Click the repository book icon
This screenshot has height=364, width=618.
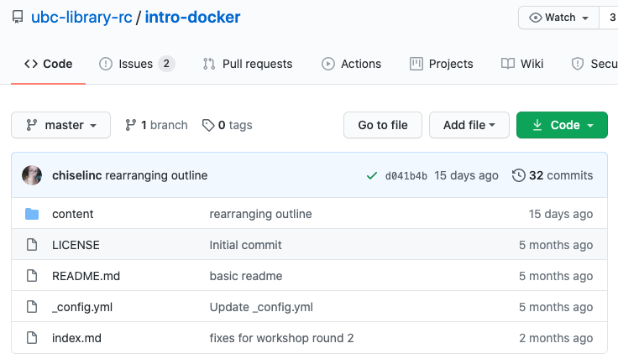point(18,18)
